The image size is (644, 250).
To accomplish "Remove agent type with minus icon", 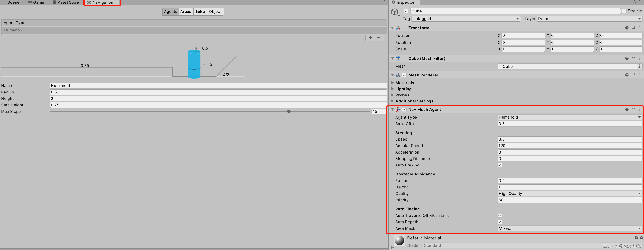I will (x=378, y=38).
